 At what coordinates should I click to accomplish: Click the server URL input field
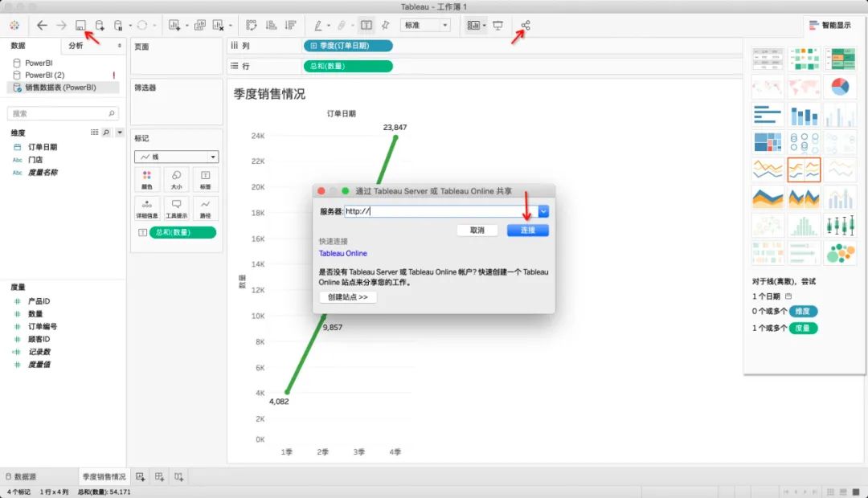[x=441, y=211]
